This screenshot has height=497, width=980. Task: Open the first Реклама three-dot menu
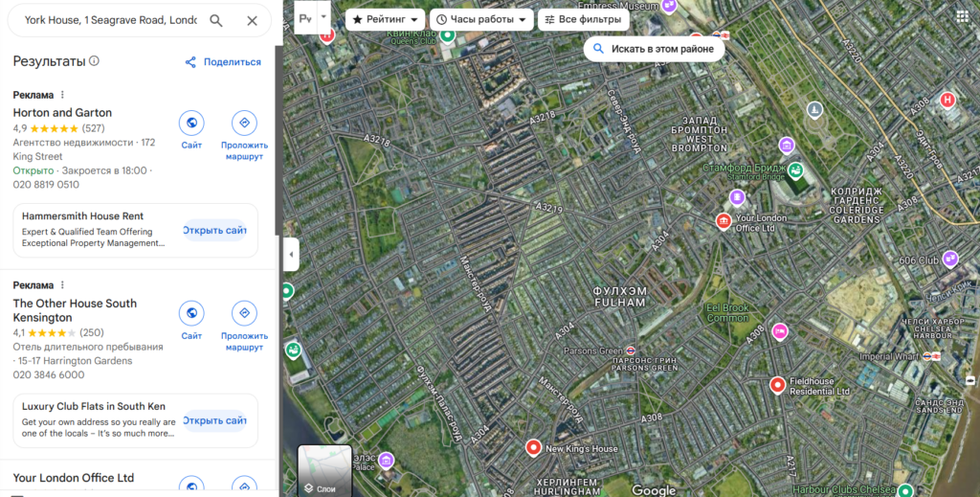point(62,95)
